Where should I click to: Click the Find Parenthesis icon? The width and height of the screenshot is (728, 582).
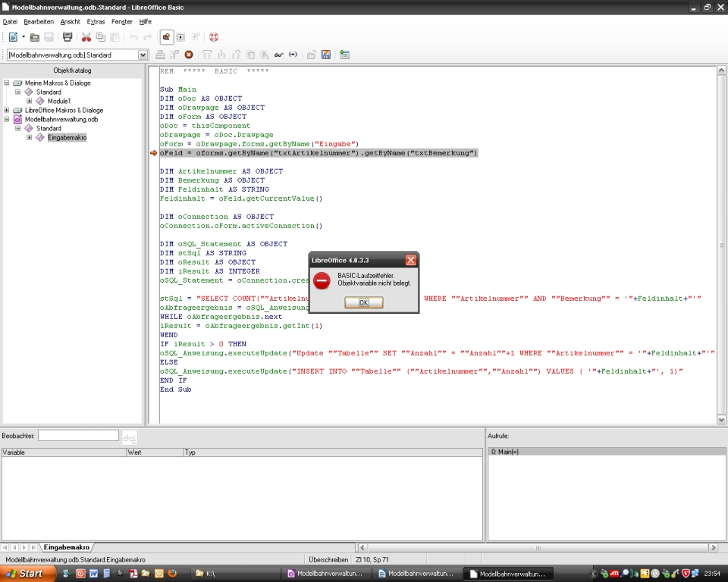pos(293,55)
